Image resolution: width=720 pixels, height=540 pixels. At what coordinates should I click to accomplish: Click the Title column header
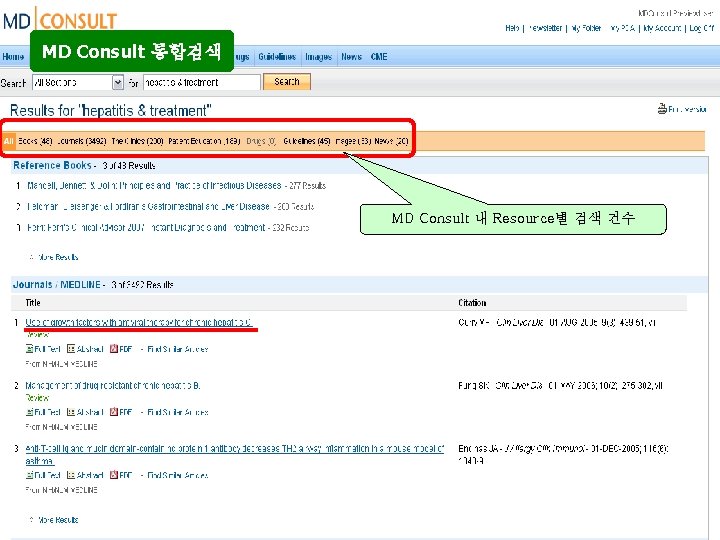point(33,303)
